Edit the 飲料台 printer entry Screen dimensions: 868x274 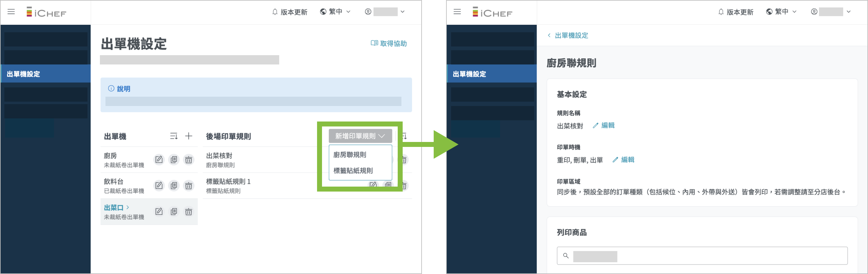coord(159,185)
